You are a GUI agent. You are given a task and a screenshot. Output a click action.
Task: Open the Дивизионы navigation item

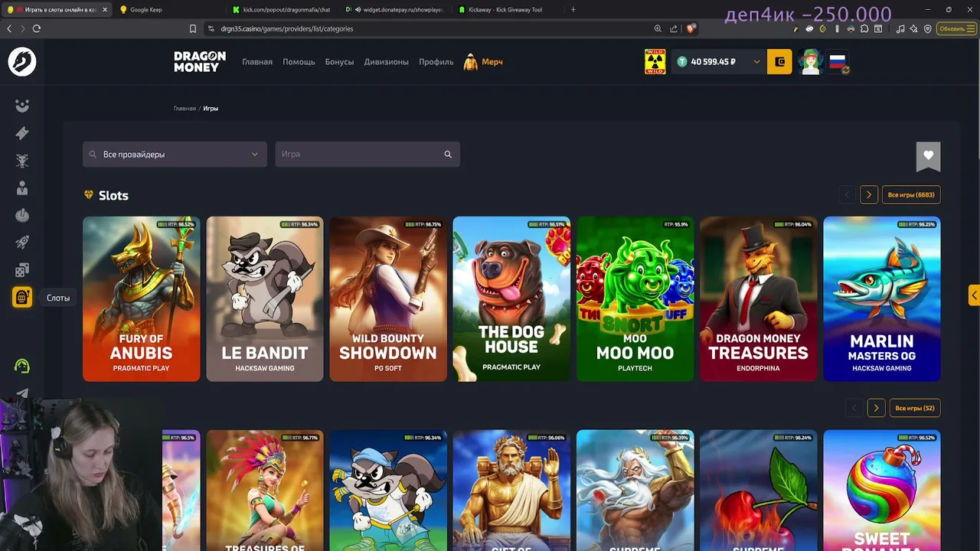coord(387,62)
